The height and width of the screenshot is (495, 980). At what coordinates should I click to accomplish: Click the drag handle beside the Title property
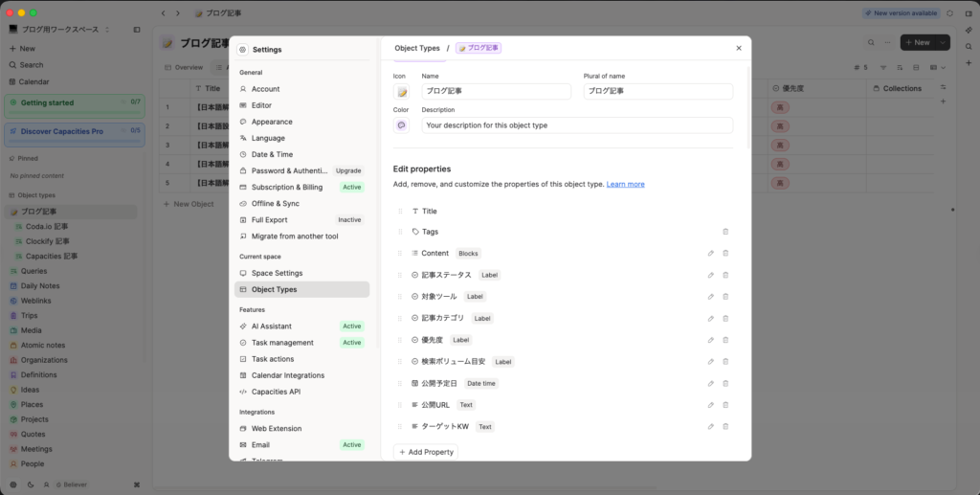400,212
